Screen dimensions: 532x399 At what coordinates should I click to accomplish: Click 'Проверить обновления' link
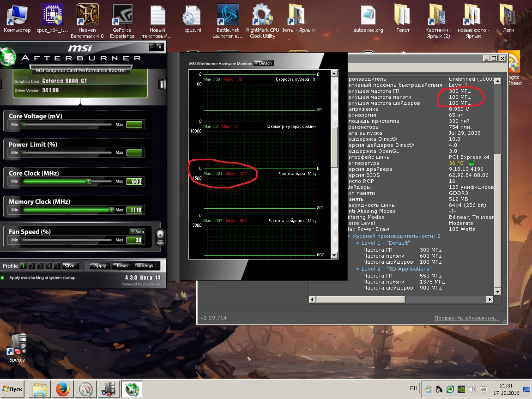(x=467, y=318)
